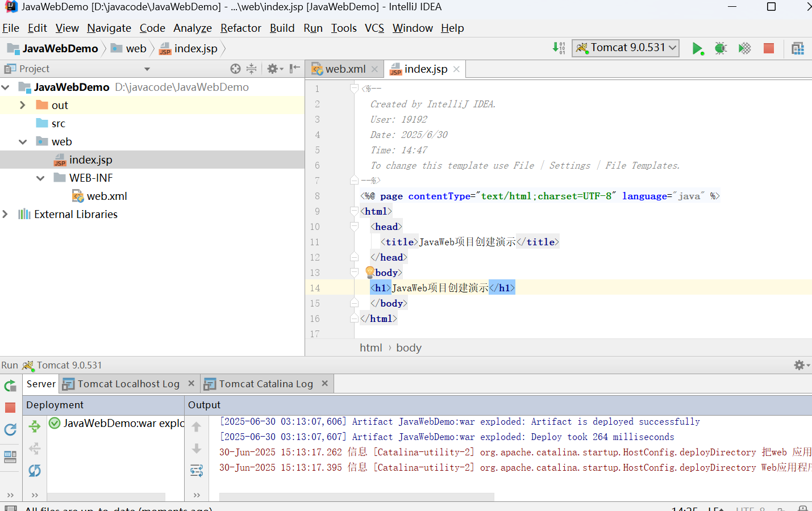Fold the comment block at line 1
This screenshot has height=511, width=812.
(x=354, y=89)
